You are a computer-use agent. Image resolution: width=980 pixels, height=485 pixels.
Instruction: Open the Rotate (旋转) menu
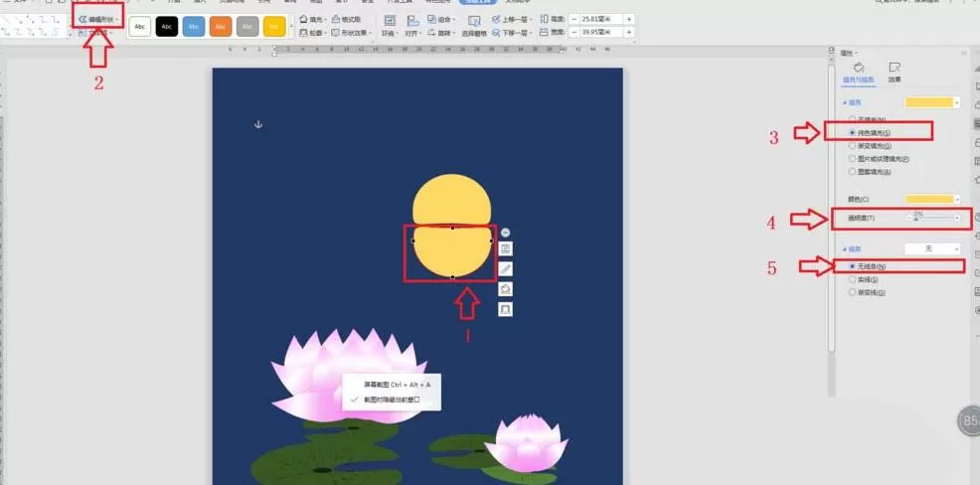point(441,33)
